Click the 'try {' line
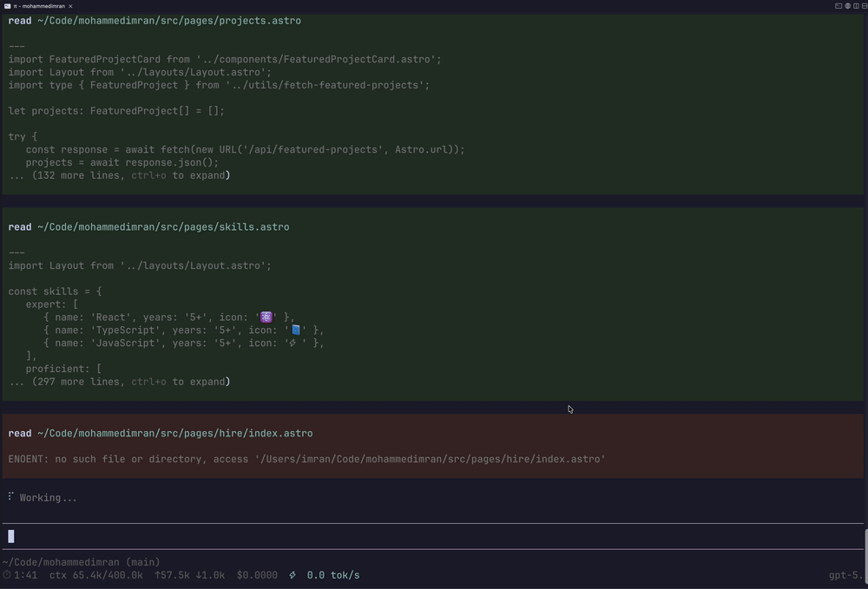The image size is (868, 589). (23, 136)
